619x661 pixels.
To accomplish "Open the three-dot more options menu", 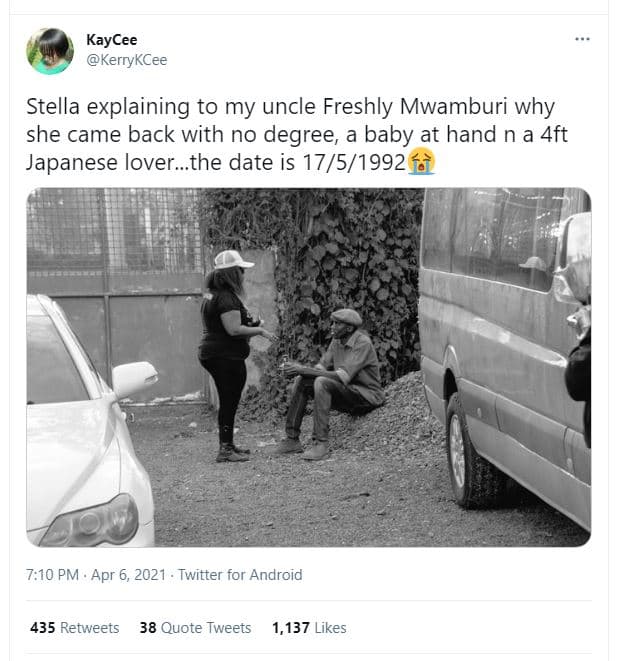I will (583, 38).
